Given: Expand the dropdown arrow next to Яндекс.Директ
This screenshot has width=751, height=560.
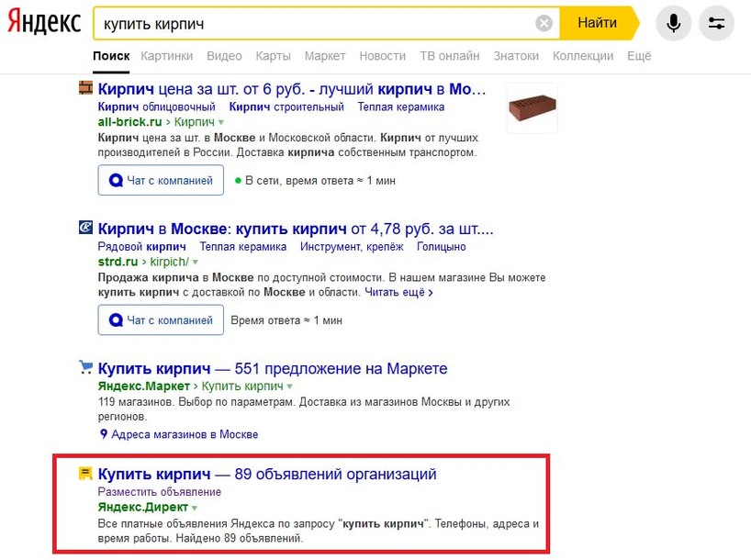Looking at the screenshot, I should click(x=194, y=508).
